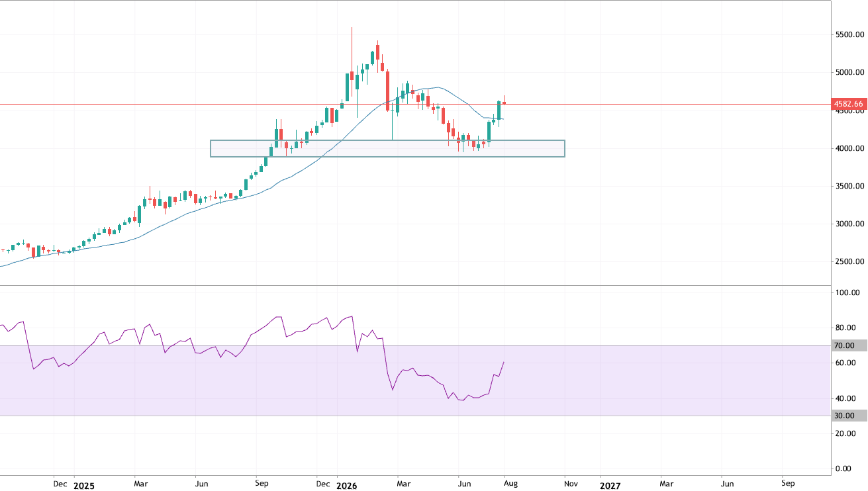This screenshot has height=491, width=868.
Task: Click the latest small red candle at far right
Action: coord(505,102)
